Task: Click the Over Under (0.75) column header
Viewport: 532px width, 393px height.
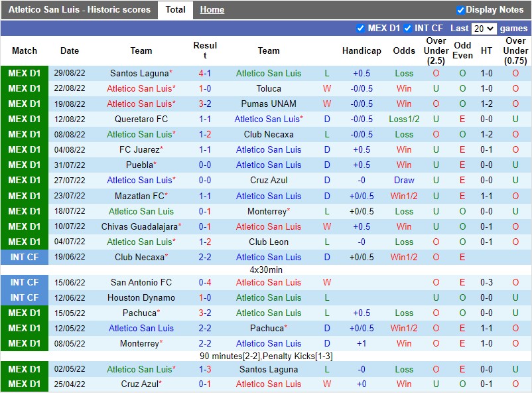Action: tap(515, 50)
